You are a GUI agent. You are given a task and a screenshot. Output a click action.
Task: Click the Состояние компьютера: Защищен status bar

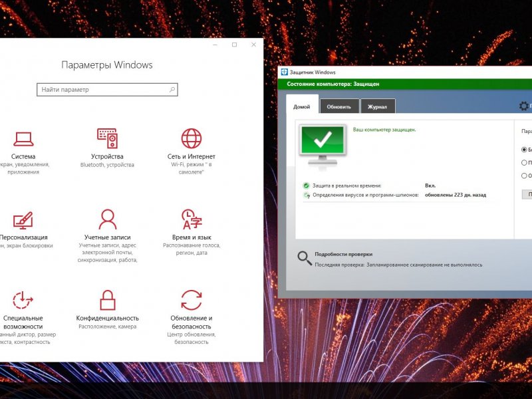pyautogui.click(x=405, y=84)
